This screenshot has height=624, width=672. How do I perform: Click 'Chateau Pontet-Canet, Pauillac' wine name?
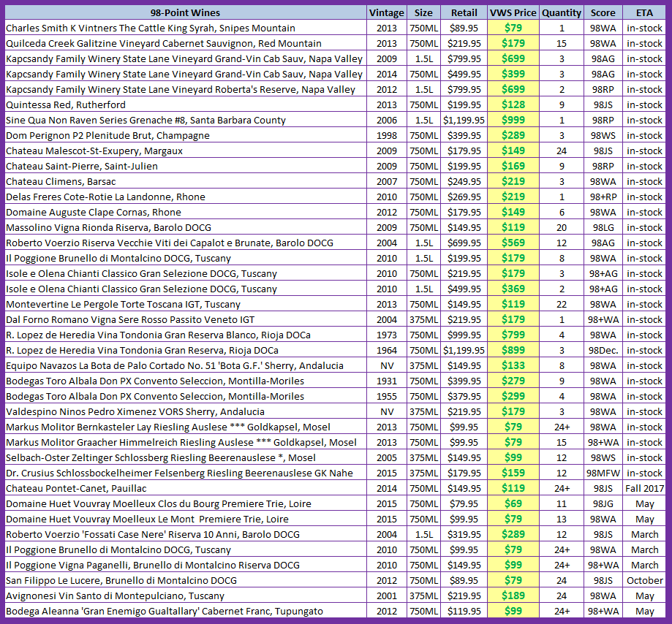tap(76, 489)
